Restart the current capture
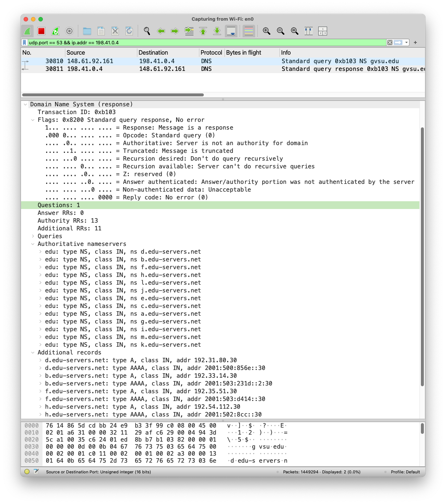The image size is (446, 504). coord(55,31)
